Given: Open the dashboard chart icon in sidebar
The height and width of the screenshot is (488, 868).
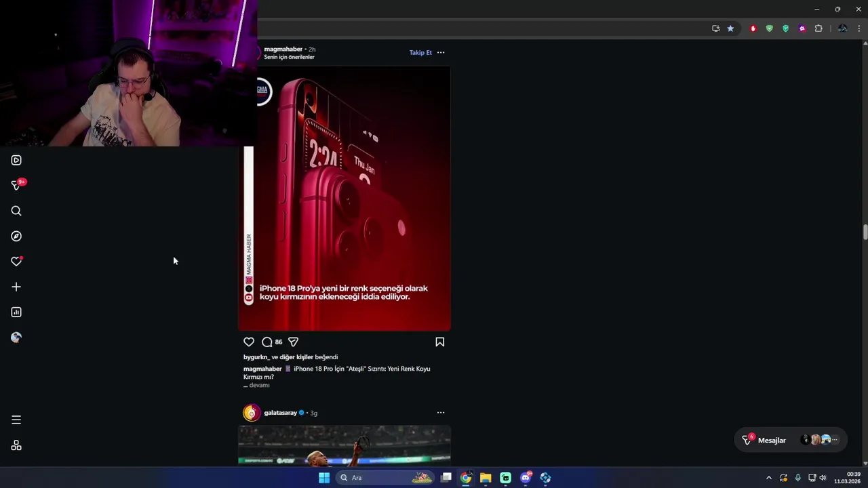Looking at the screenshot, I should (x=16, y=312).
